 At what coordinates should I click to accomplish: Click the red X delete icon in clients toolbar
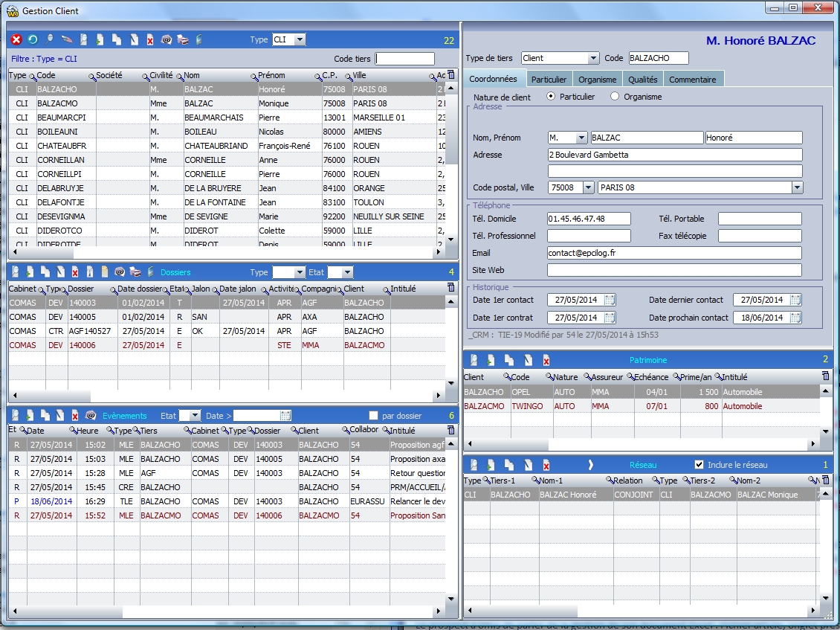[150, 39]
